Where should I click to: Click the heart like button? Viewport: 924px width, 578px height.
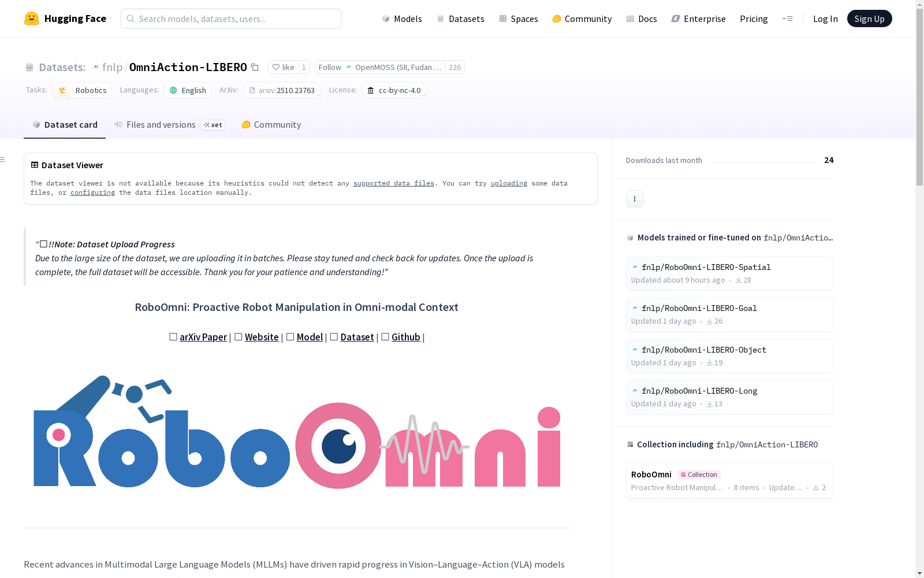pos(283,67)
